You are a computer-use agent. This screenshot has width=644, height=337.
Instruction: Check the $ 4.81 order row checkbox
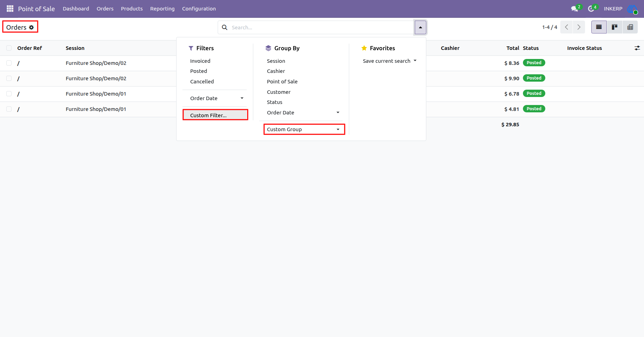point(9,109)
